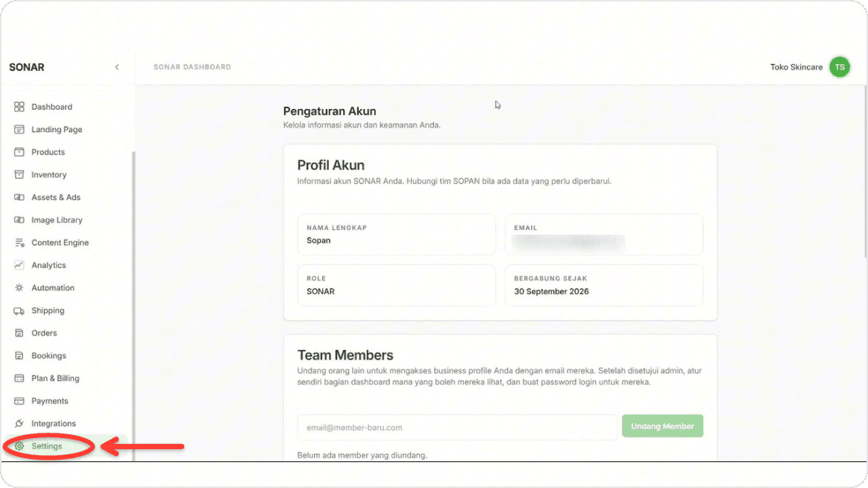Click the Automation gear icon
Screen dimensions: 868x488
pyautogui.click(x=19, y=287)
